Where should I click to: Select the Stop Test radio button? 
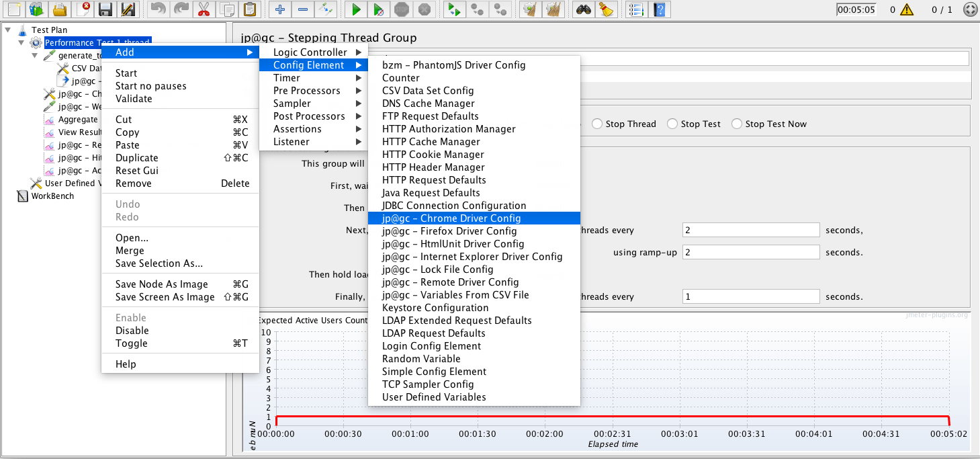(x=672, y=124)
